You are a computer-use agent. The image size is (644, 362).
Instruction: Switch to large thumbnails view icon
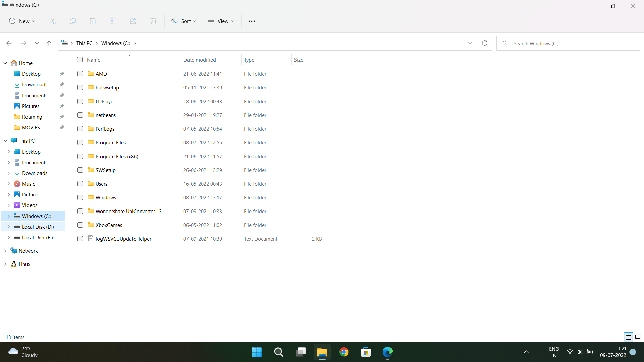pos(638,337)
